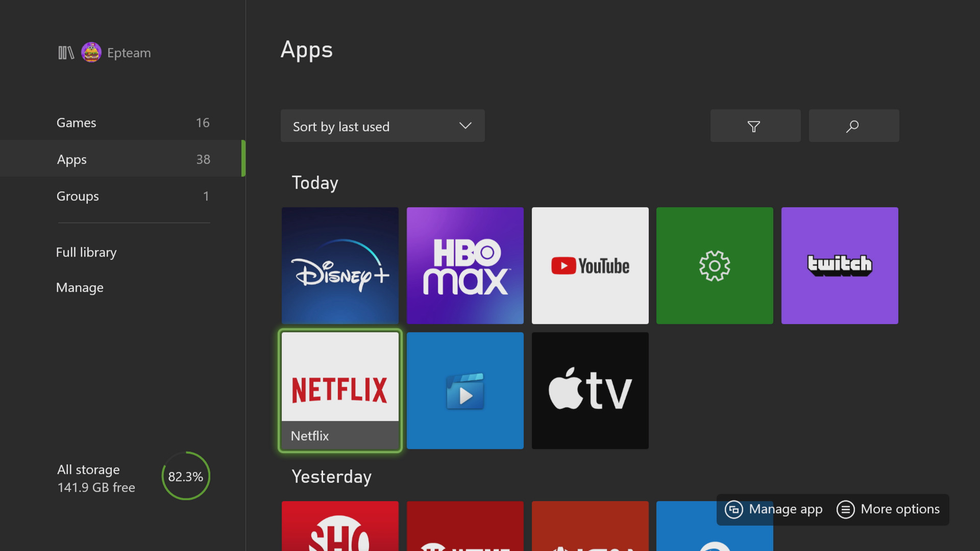980x551 pixels.
Task: Open the Manage menu item
Action: click(x=80, y=288)
